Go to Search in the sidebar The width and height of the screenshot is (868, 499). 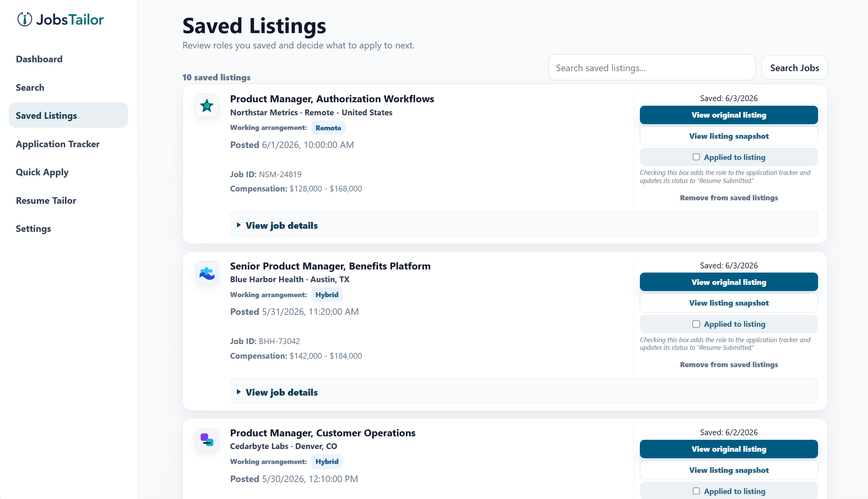point(68,88)
